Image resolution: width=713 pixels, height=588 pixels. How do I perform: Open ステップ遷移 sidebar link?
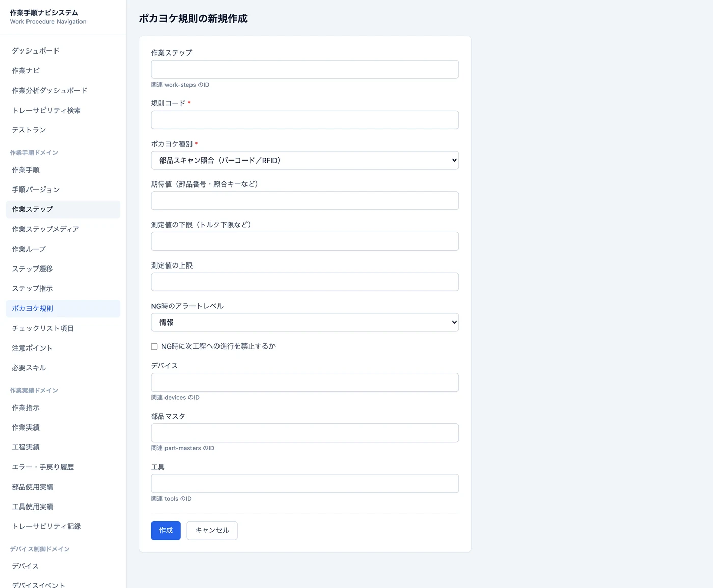63,269
